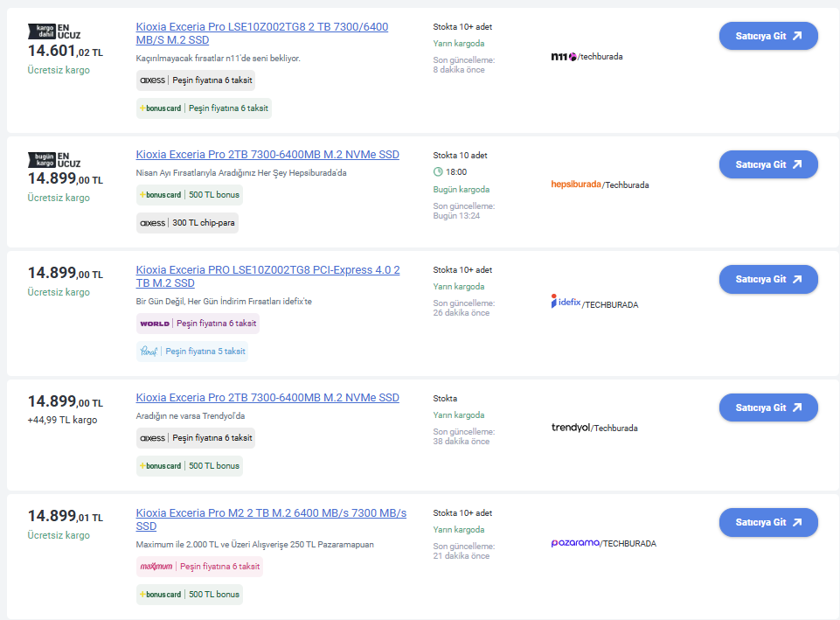Select axess Peşin fiyatına 6 taksit in n11 offer

[196, 80]
